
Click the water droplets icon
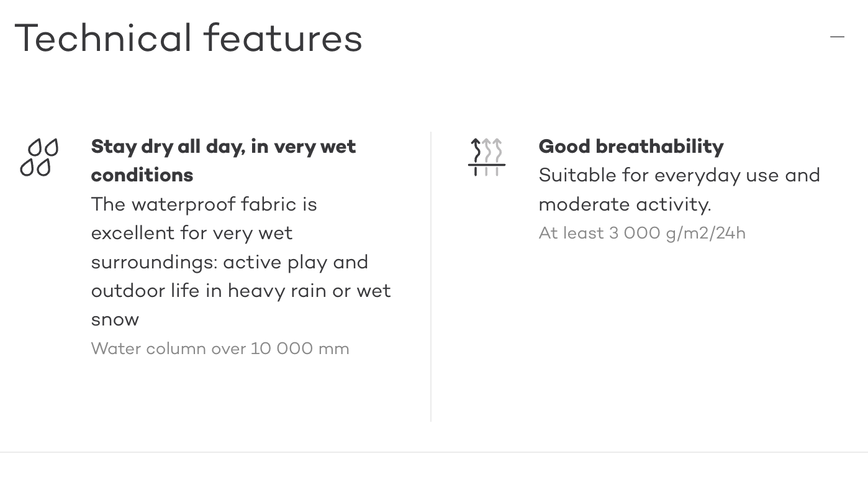click(40, 157)
